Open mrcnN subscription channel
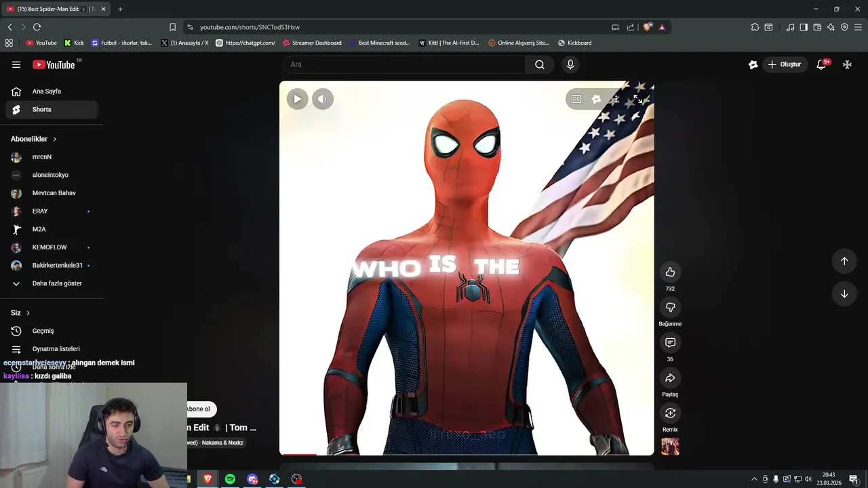868x488 pixels. point(52,157)
